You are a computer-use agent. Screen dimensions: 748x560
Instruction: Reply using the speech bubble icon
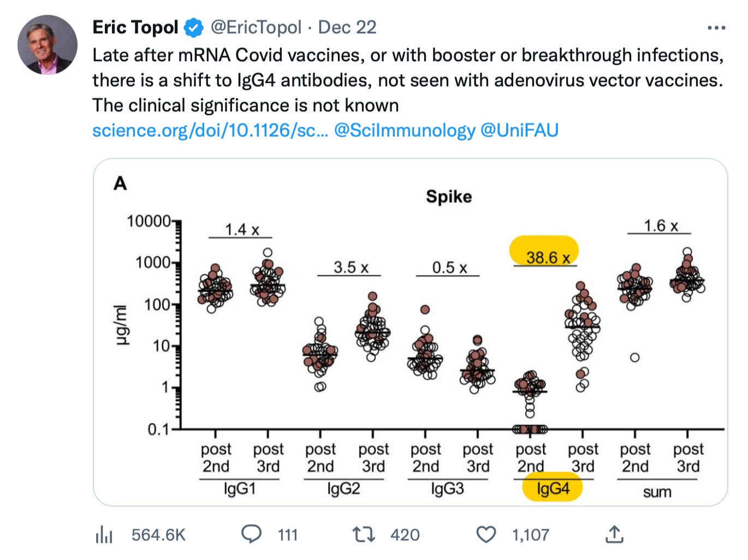251,534
